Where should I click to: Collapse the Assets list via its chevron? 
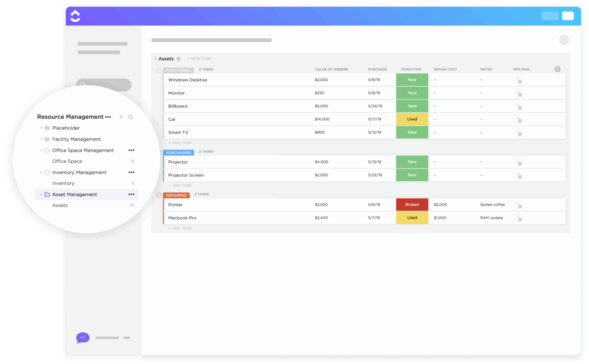click(x=155, y=59)
